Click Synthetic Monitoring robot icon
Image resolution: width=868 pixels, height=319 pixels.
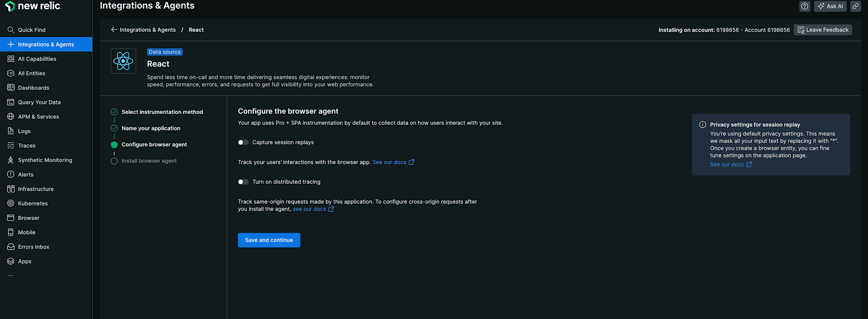click(11, 160)
